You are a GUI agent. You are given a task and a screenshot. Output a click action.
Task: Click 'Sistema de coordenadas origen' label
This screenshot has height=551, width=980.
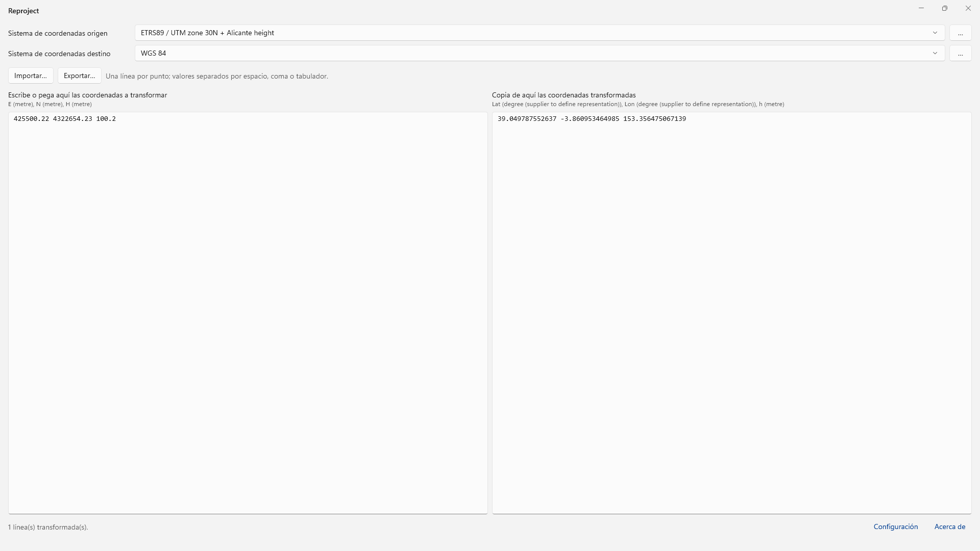tap(58, 33)
